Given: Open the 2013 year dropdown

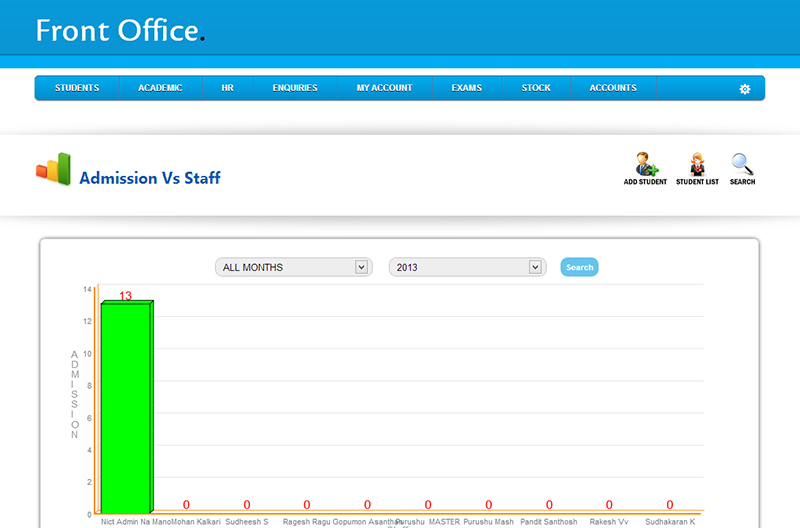Looking at the screenshot, I should coord(467,267).
